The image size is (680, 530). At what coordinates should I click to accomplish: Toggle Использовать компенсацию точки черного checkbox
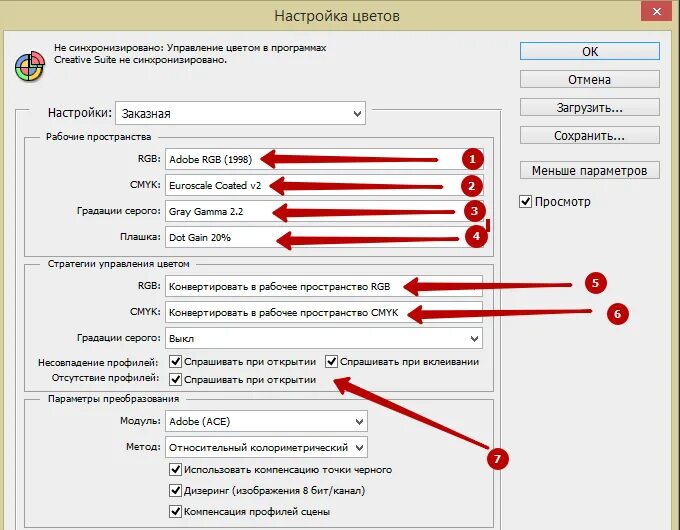point(175,469)
